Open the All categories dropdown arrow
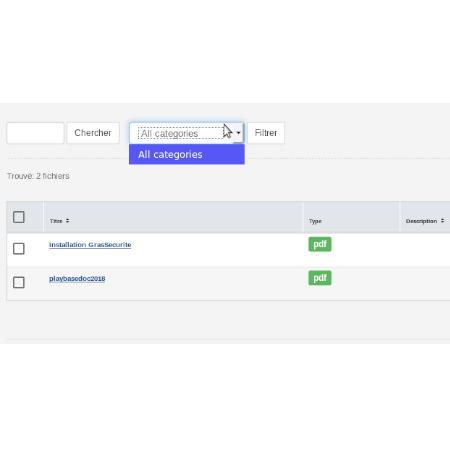450x450 pixels. pos(238,133)
